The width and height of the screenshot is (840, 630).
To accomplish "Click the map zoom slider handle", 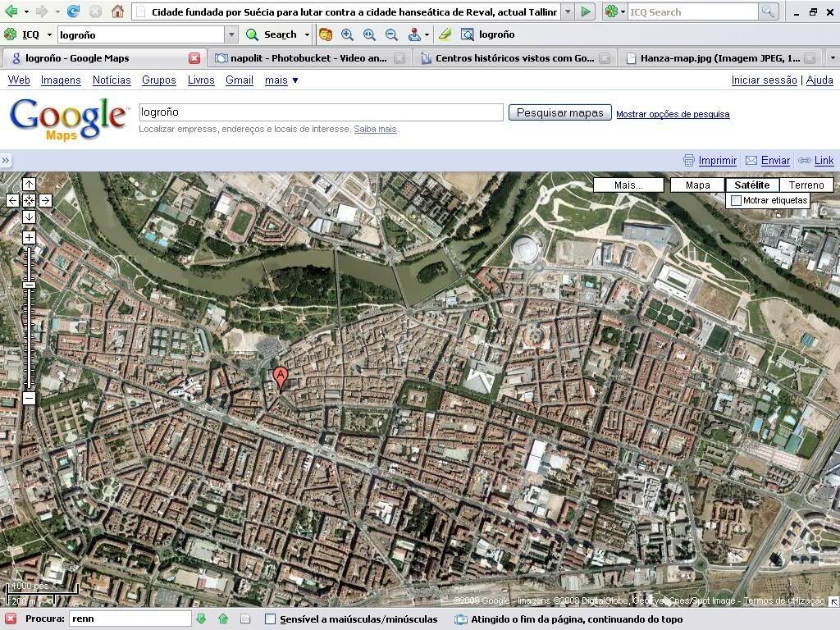I will point(29,285).
